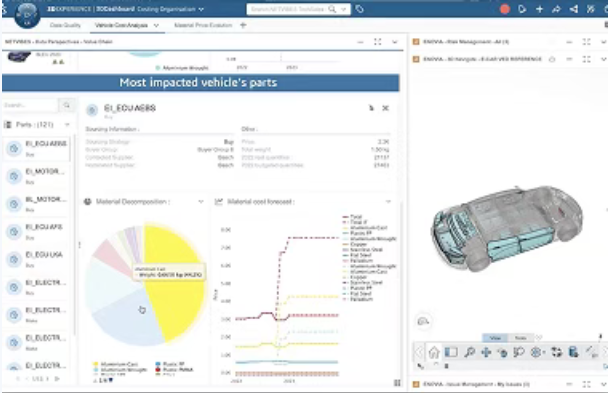Viewport: 608px width, 393px height.
Task: Expand the Parts (121) dropdown
Action: tap(67, 124)
